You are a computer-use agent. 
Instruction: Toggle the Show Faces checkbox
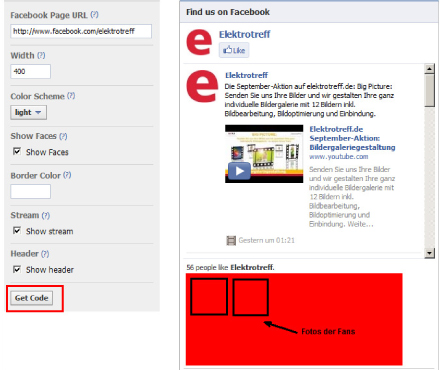[x=17, y=151]
